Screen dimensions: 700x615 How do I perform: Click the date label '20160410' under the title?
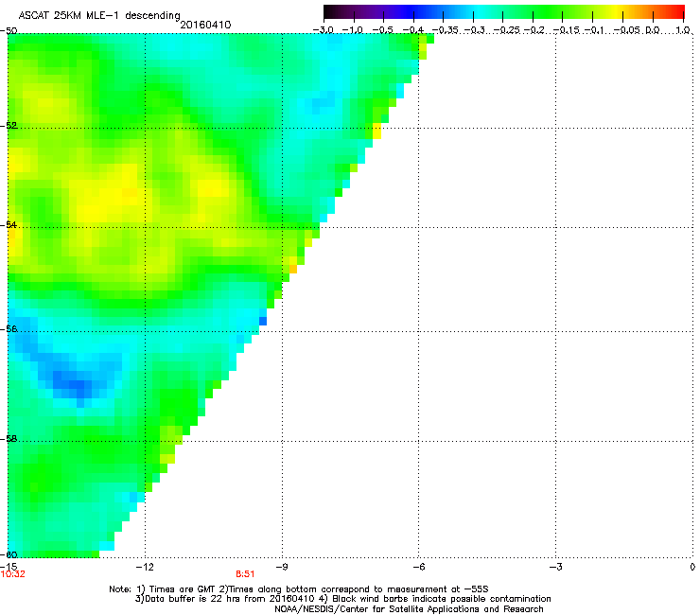tap(205, 25)
